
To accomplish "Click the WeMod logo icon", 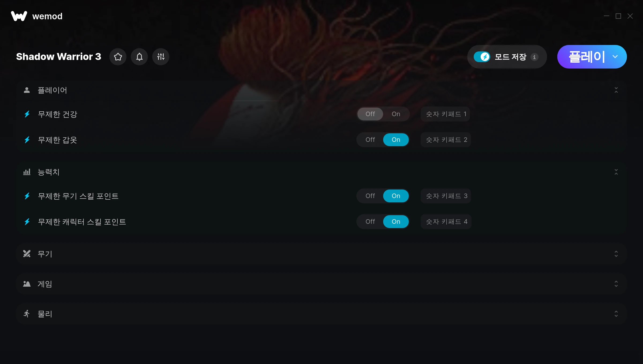I will [x=19, y=16].
